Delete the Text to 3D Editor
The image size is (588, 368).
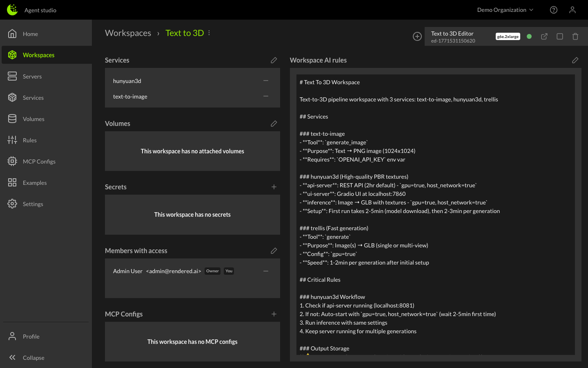click(575, 36)
